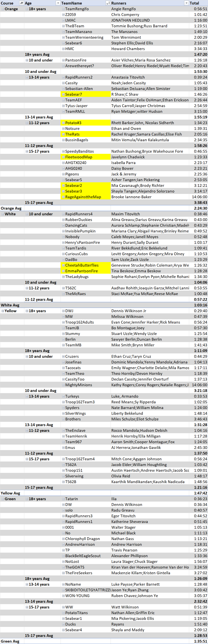This screenshot has width=208, height=644.
Task: Click the Orange Avg subtotal row label
Action: 11,208
